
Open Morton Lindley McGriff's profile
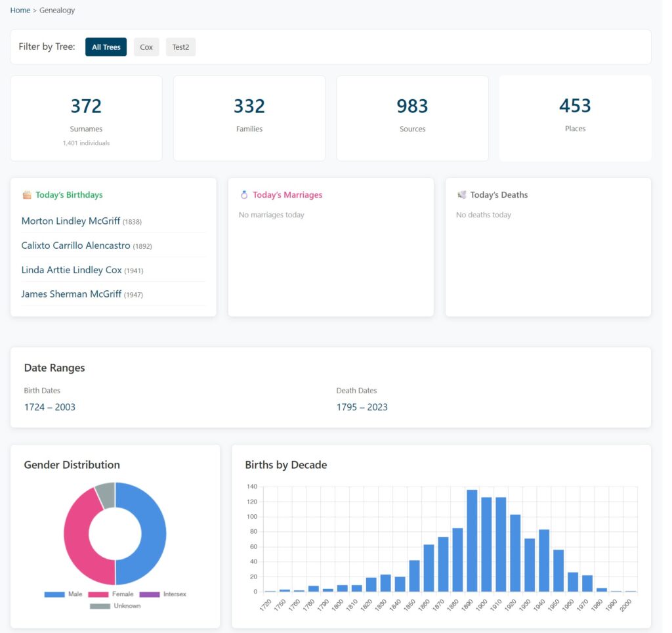(71, 221)
